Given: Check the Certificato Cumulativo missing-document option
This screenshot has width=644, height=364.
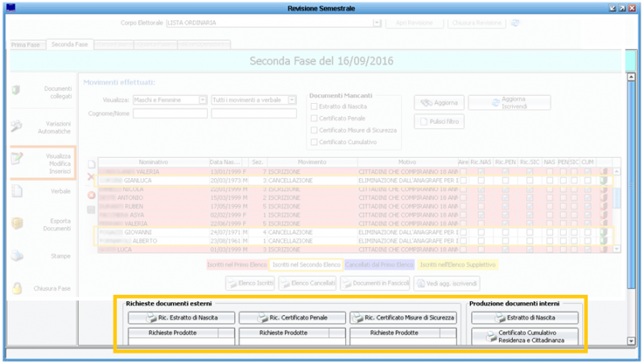Looking at the screenshot, I should [314, 142].
